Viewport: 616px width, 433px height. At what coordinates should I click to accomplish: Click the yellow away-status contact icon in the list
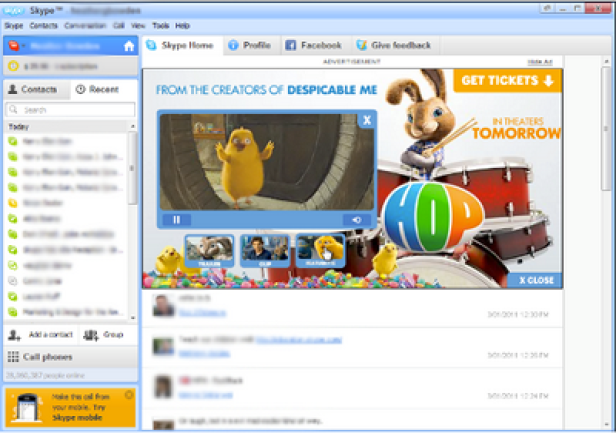pos(13,203)
